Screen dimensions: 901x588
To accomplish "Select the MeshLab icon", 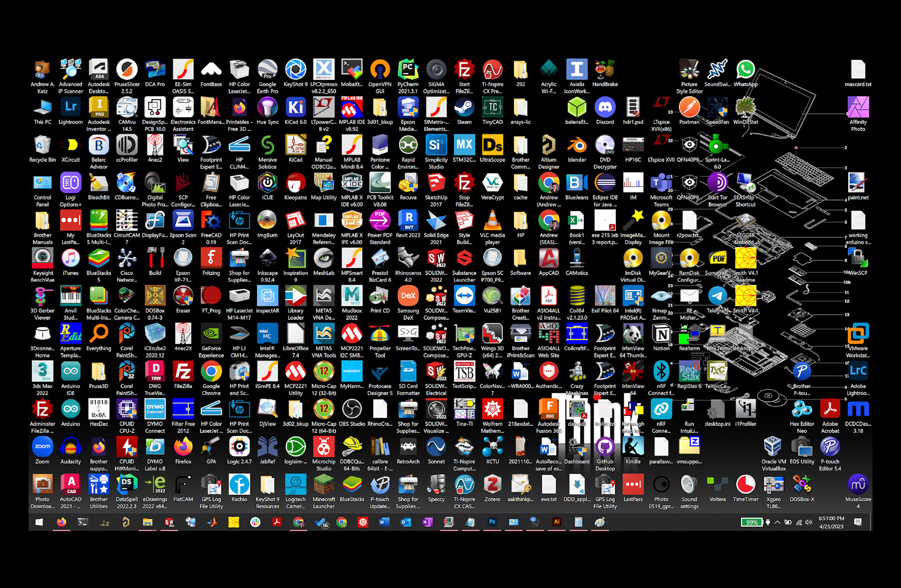I will coord(324,262).
